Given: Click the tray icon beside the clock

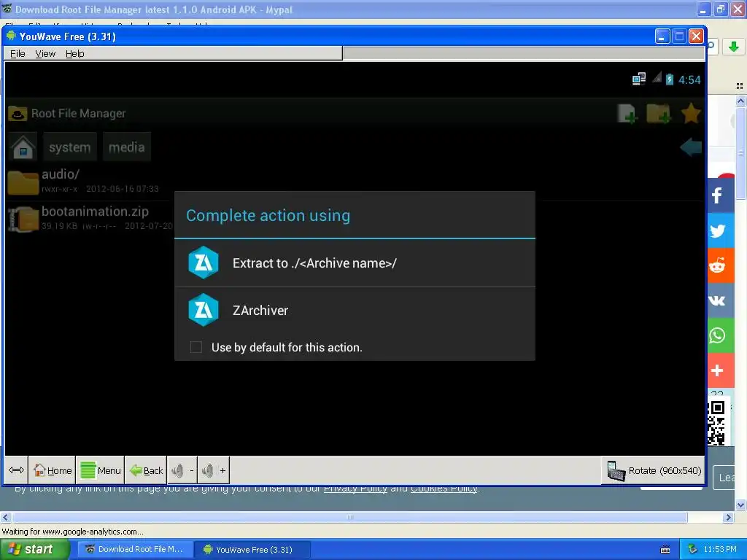Looking at the screenshot, I should click(x=693, y=550).
